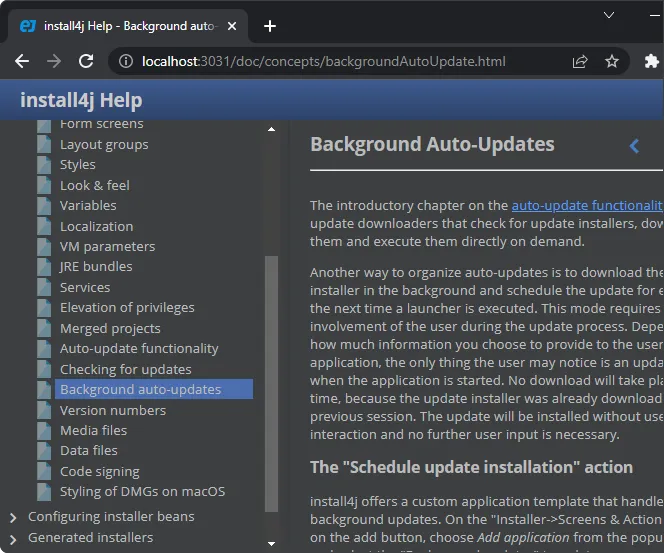Open the Localization help topic
Image resolution: width=664 pixels, height=553 pixels.
97,227
